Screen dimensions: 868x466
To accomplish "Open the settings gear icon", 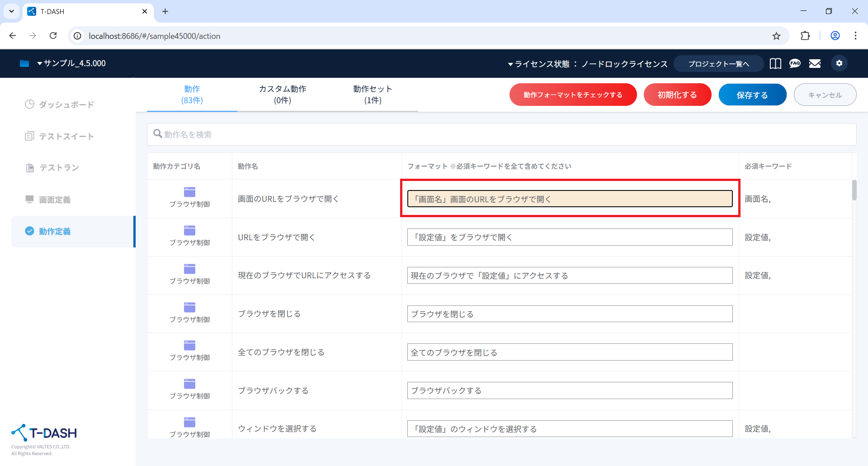I will pos(839,63).
